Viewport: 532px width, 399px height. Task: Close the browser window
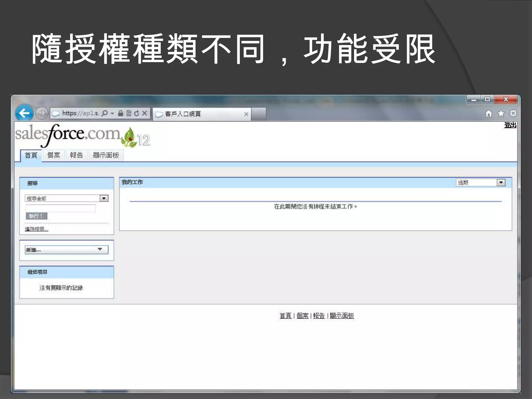pos(506,99)
